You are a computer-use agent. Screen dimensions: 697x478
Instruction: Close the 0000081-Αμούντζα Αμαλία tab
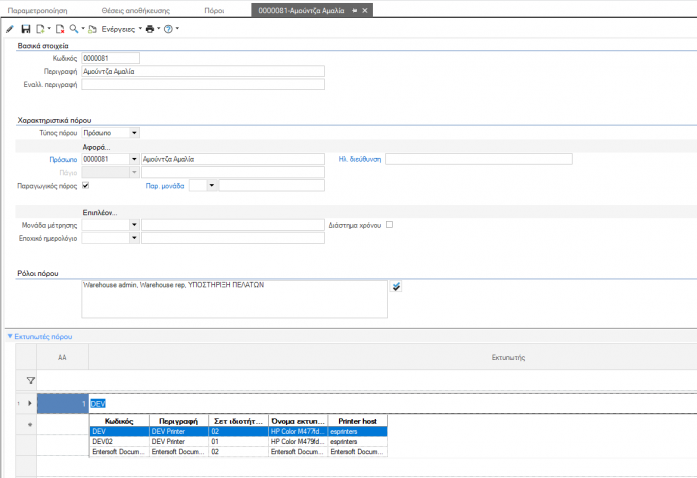click(365, 10)
